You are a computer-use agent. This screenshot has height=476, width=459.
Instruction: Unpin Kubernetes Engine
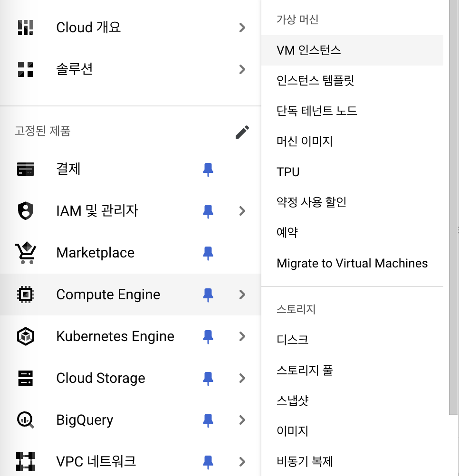[208, 337]
